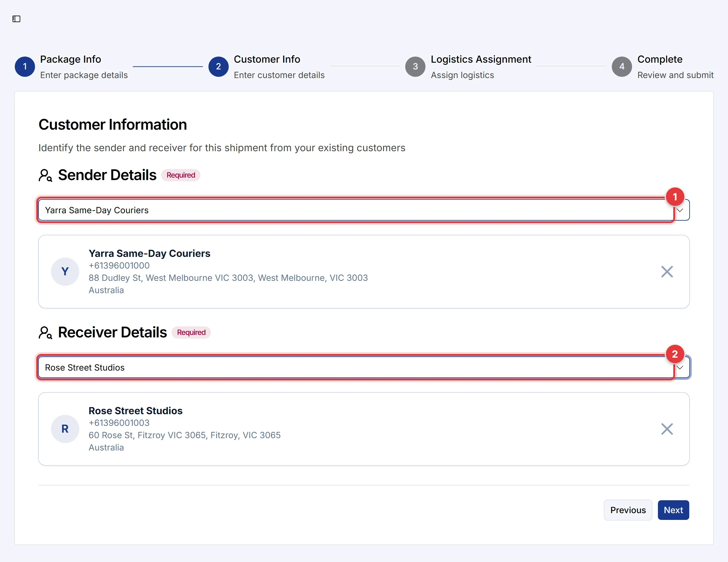The height and width of the screenshot is (562, 728).
Task: Click the address 88 Dudley St, West Melbourne
Action: click(228, 278)
